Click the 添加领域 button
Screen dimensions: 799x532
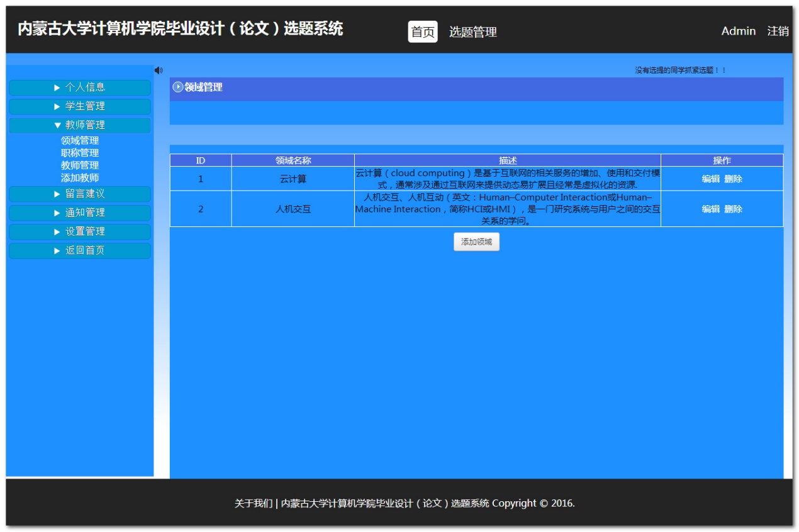[476, 242]
